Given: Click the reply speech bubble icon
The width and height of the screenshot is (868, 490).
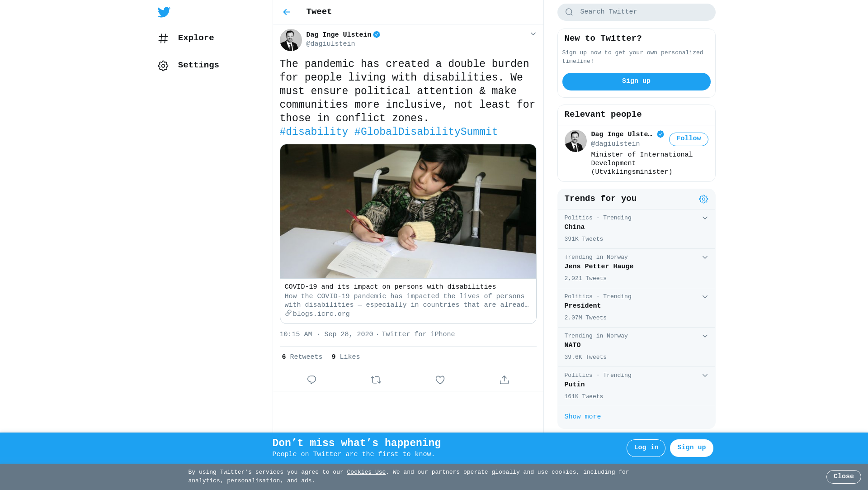Looking at the screenshot, I should point(311,380).
